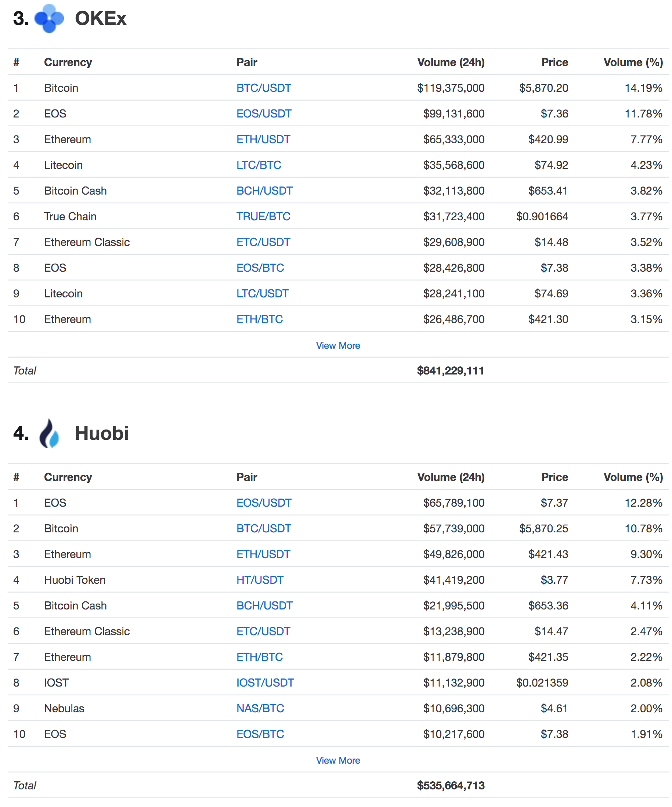The image size is (672, 807).
Task: Open OKEx EOS/BTC pair link
Action: click(x=260, y=268)
